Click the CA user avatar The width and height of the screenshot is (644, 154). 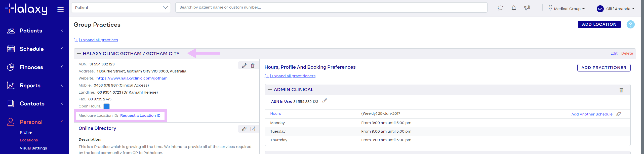(x=600, y=9)
